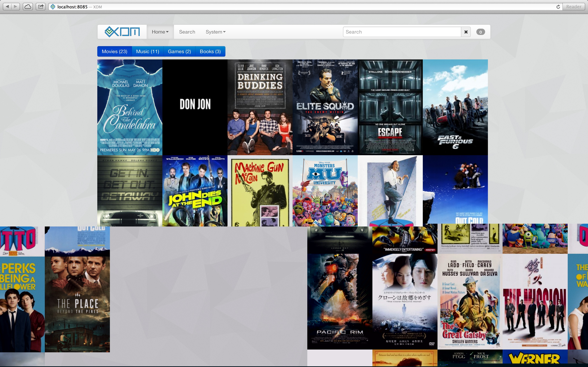Viewport: 588px width, 367px height.
Task: Switch to the Music (11) tab
Action: coord(148,51)
